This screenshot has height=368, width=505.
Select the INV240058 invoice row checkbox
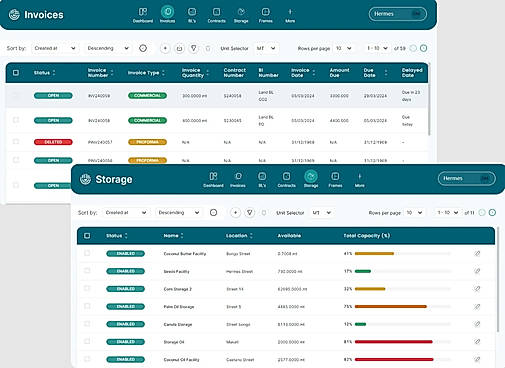point(16,120)
